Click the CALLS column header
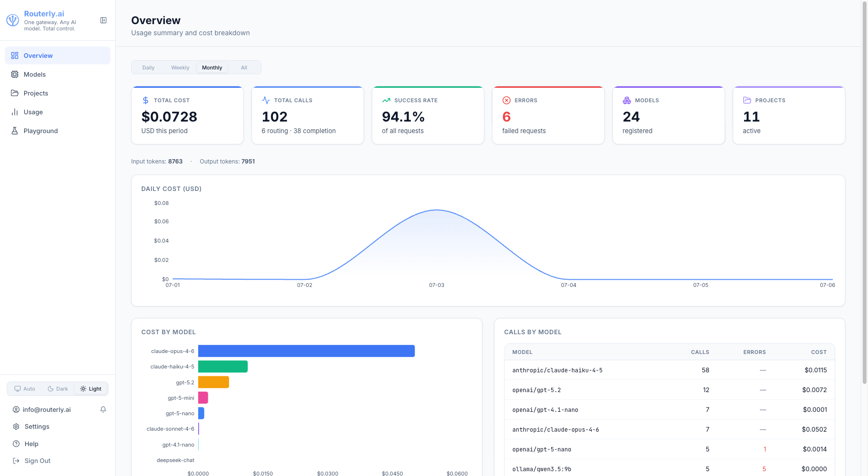 point(700,352)
